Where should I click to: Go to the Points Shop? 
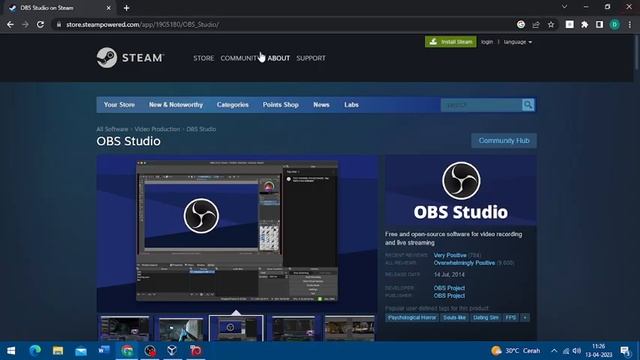280,105
